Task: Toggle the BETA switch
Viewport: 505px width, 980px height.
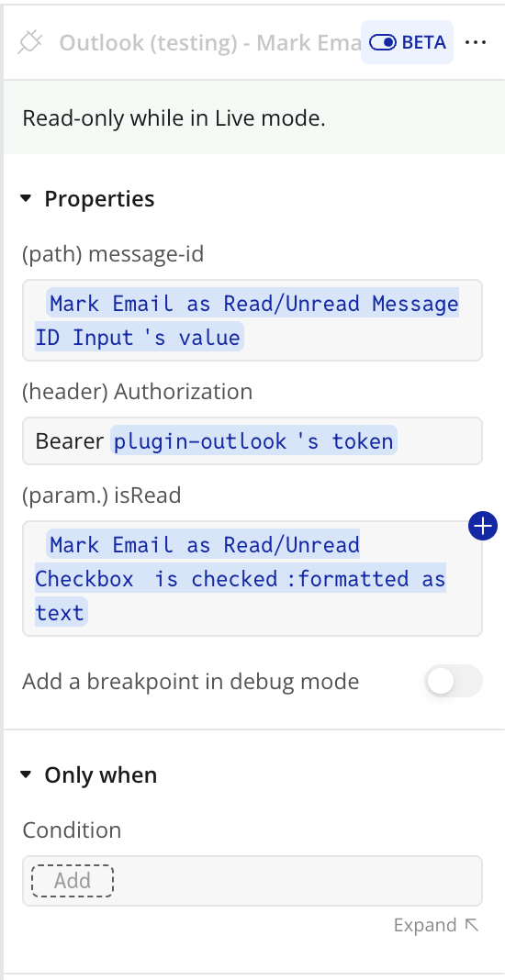Action: coord(382,42)
